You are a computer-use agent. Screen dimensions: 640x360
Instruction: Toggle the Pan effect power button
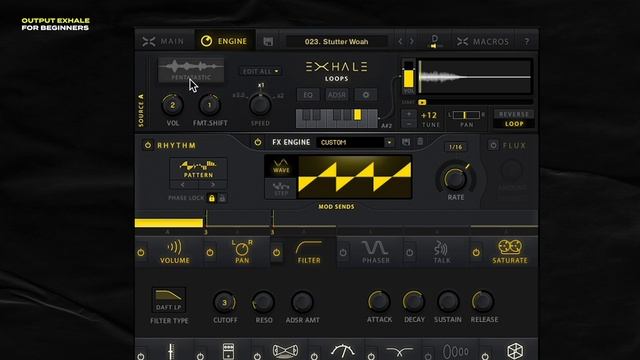(210, 253)
